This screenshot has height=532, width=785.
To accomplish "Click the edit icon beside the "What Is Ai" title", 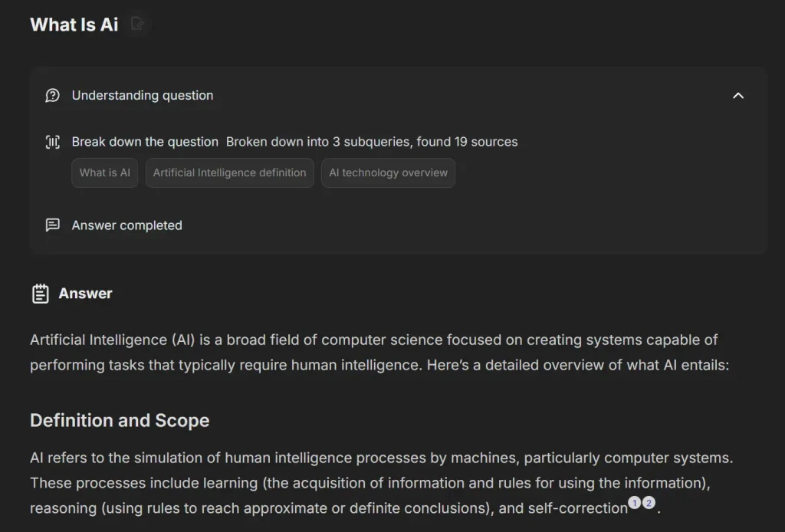I will pyautogui.click(x=138, y=24).
